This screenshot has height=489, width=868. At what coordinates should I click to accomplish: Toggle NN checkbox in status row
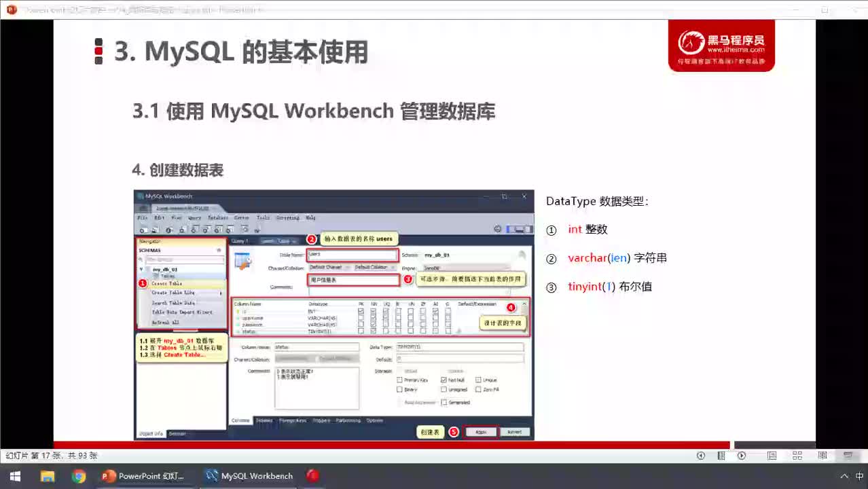(374, 331)
